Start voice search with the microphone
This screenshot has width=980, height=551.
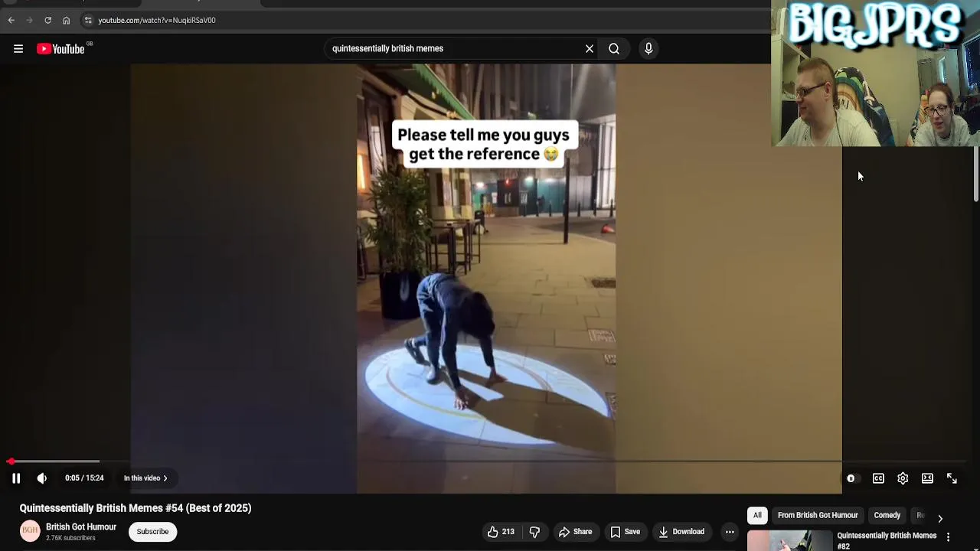648,49
